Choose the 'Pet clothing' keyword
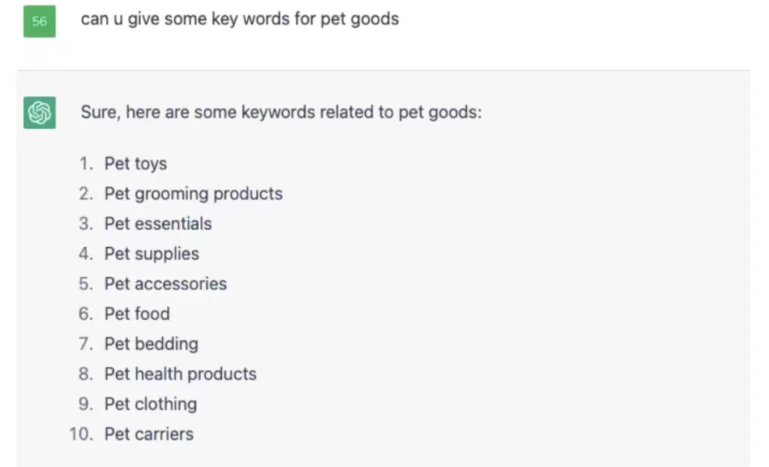Viewport: 769px width, 467px height. tap(150, 404)
